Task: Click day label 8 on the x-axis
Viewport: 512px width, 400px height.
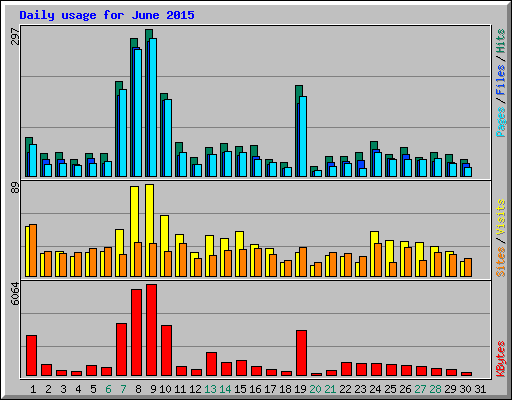Action: tap(138, 389)
